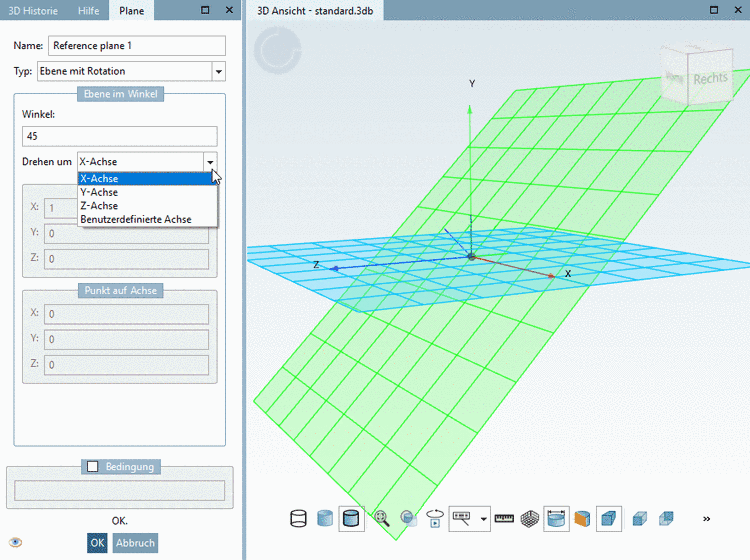Toggle the mesh grid display icon

click(x=530, y=518)
